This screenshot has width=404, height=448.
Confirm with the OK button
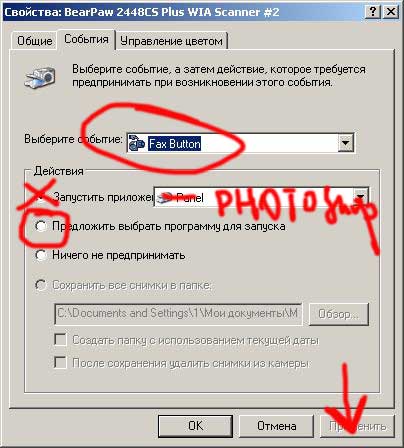[195, 426]
